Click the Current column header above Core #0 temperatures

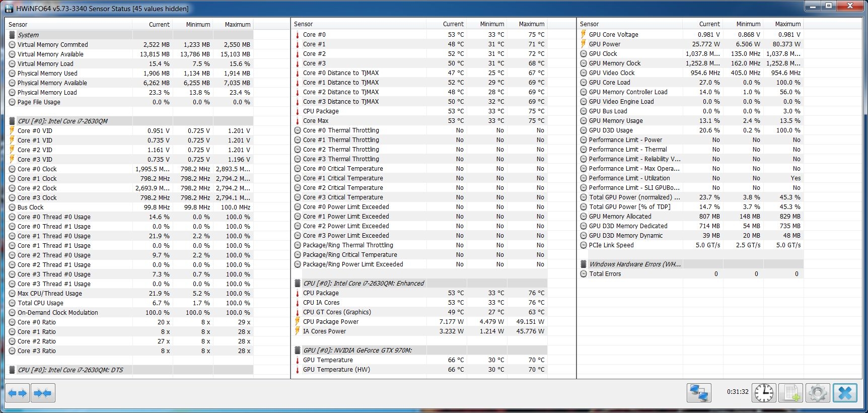(x=446, y=24)
